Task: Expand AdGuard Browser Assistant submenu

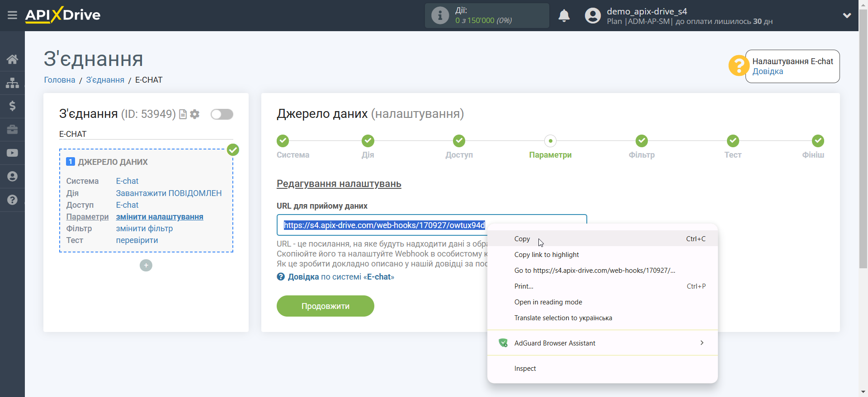Action: 603,343
